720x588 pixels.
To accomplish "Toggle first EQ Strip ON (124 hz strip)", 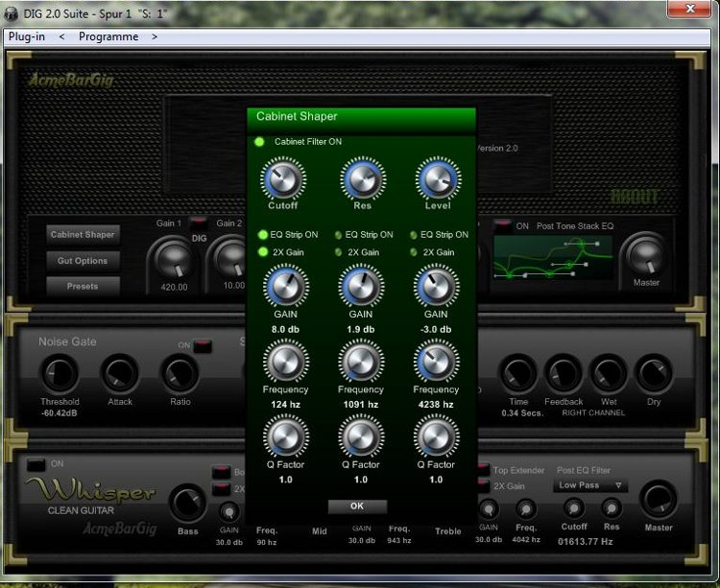I will click(x=263, y=235).
